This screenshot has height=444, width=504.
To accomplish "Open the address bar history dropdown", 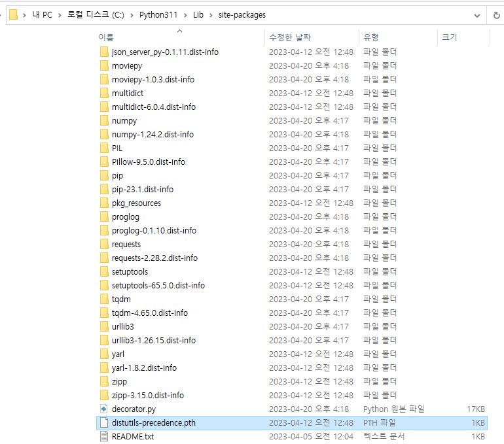I will tap(477, 16).
